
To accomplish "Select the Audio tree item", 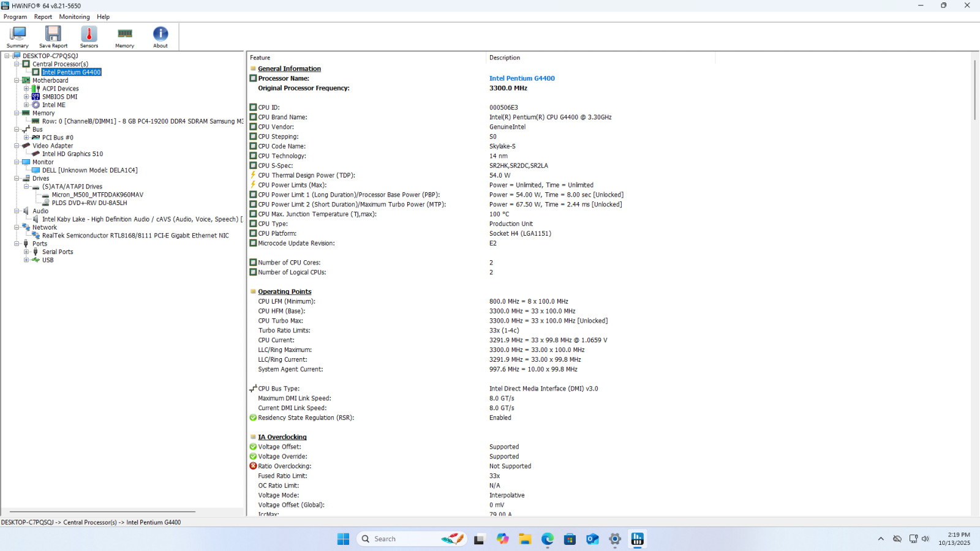I will point(40,211).
